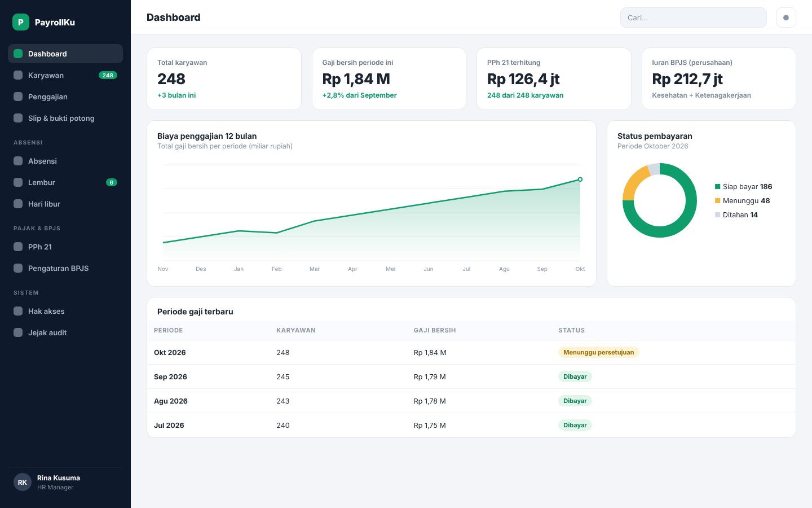Open the Karyawan menu item
812x508 pixels.
65,75
